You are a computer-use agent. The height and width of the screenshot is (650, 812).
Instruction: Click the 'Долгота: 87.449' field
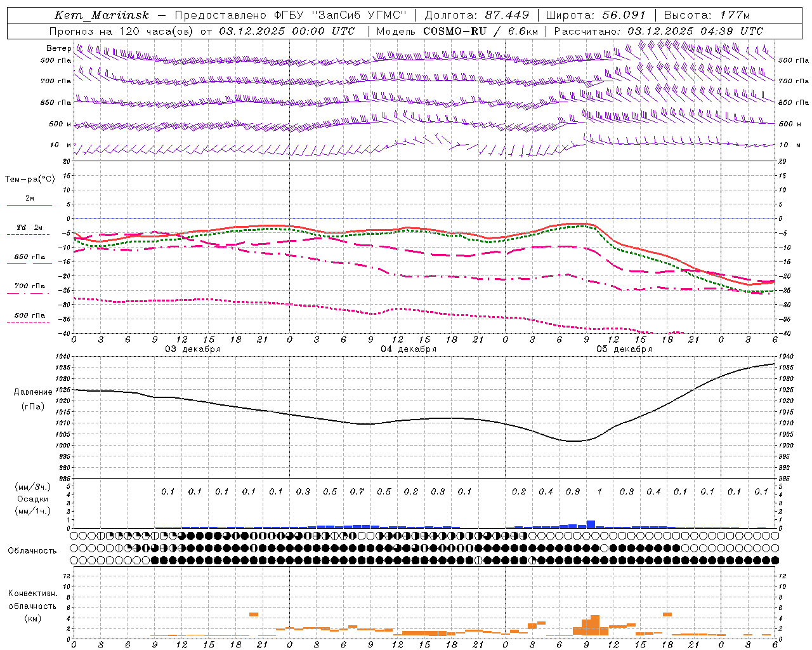(476, 15)
